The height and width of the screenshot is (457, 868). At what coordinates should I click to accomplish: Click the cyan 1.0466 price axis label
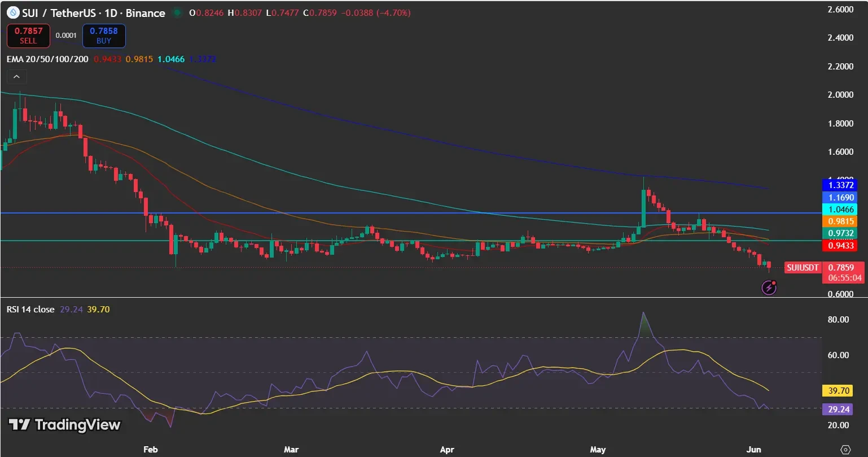click(839, 209)
